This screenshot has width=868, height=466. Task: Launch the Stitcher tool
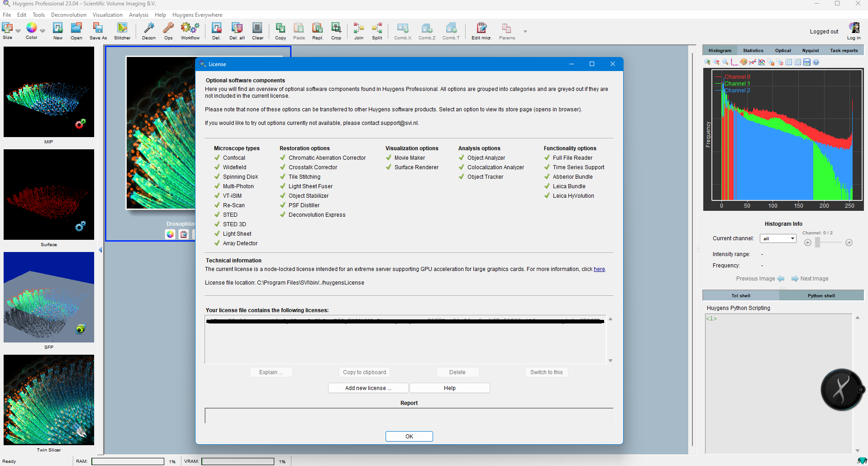(x=122, y=31)
